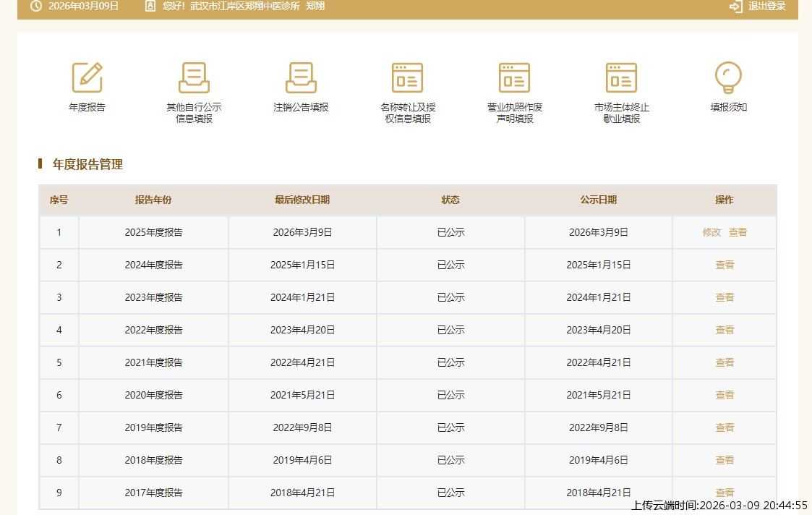
Task: Click 修改 for the 2025年度报告
Action: tap(711, 232)
